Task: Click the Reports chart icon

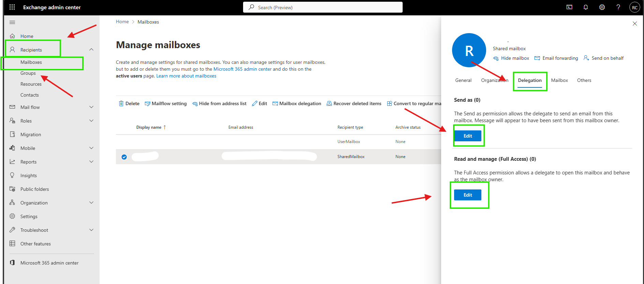Action: (x=12, y=162)
